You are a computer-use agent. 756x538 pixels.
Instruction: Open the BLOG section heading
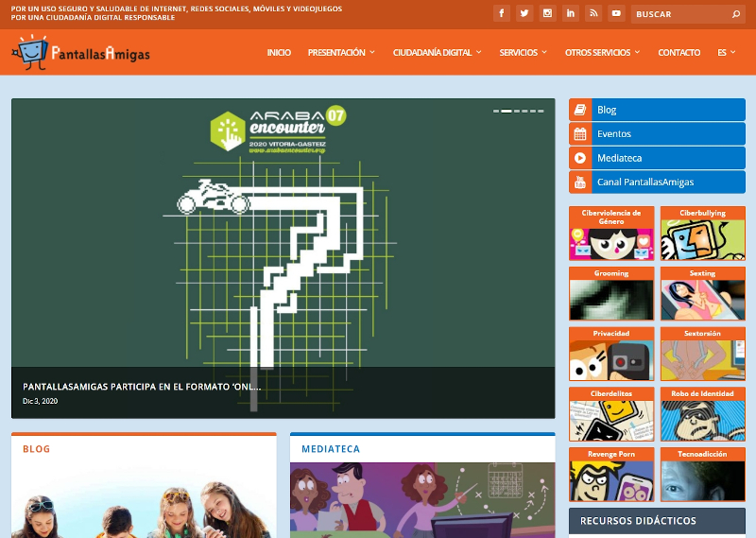point(37,449)
